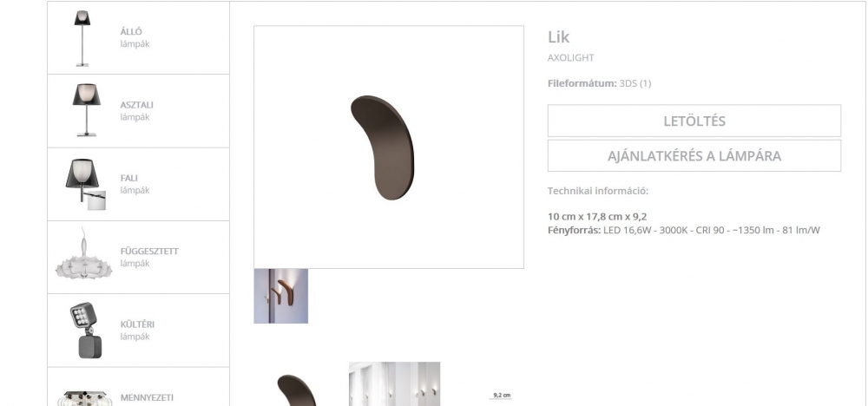Image resolution: width=868 pixels, height=406 pixels.
Task: Click the white interior room photo below
Action: [x=395, y=383]
